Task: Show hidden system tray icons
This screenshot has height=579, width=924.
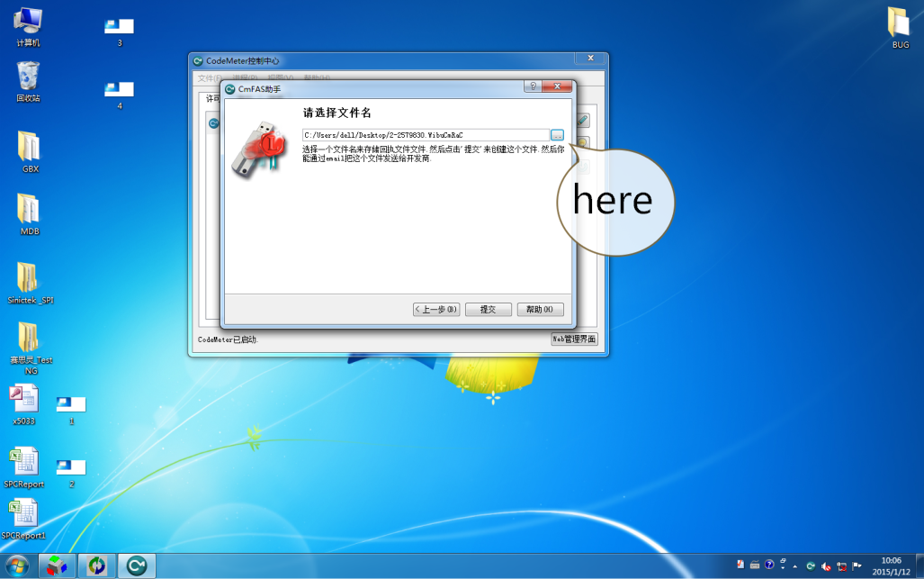Action: click(x=794, y=565)
